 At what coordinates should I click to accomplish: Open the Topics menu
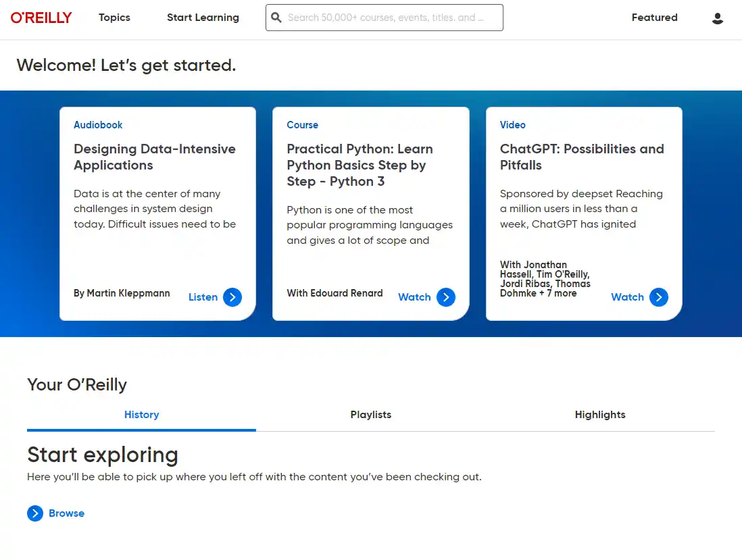114,18
